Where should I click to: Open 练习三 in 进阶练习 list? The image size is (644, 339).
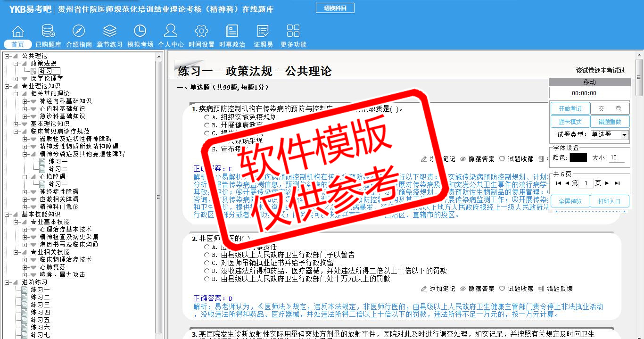click(x=40, y=305)
